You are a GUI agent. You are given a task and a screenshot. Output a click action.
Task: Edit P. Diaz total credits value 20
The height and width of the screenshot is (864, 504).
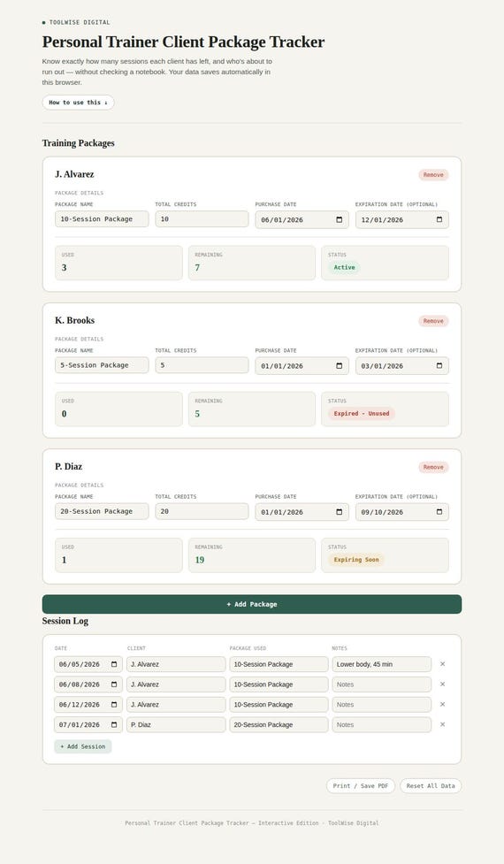pos(202,511)
